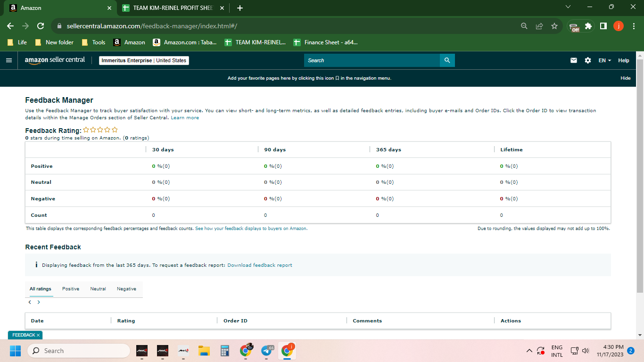Click the zoom magnifier icon in the address bar
Viewport: 644px width, 362px height.
(524, 26)
